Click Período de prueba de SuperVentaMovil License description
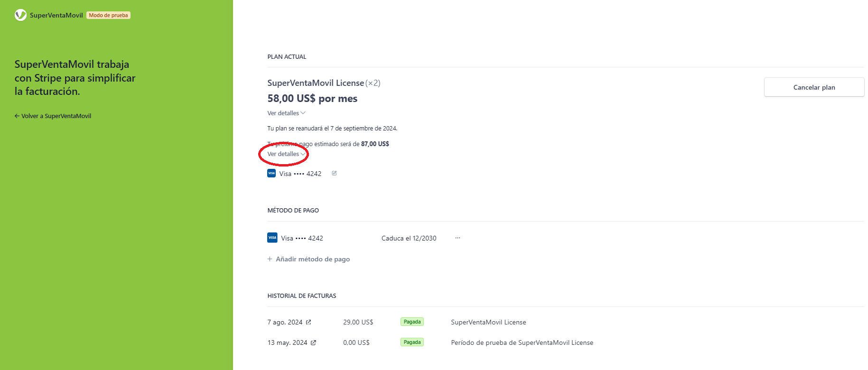868x370 pixels. tap(522, 342)
